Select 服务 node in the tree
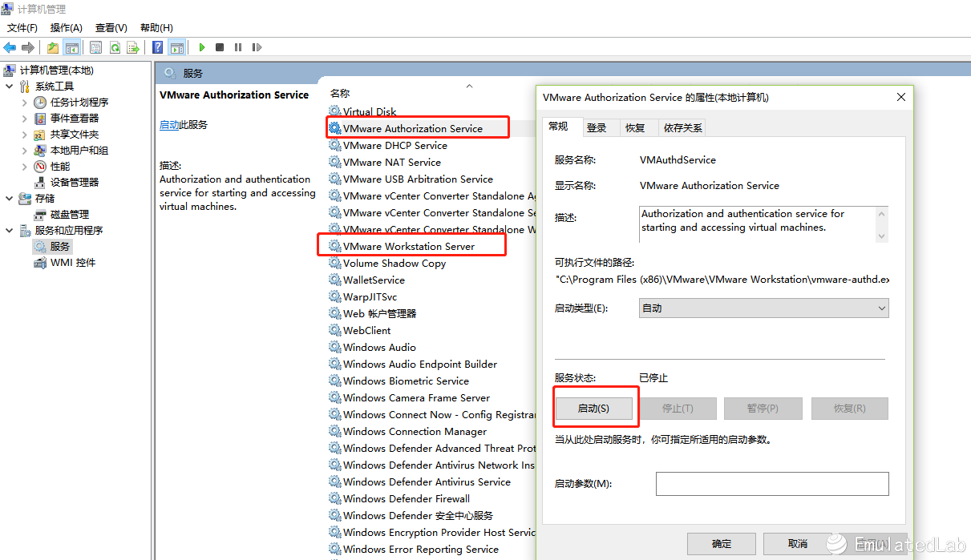The image size is (971, 560). (x=60, y=247)
